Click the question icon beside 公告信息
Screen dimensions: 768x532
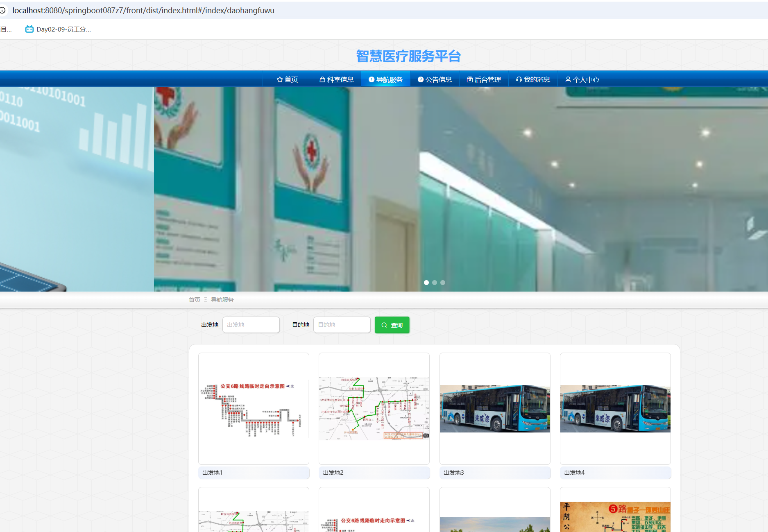(x=421, y=79)
